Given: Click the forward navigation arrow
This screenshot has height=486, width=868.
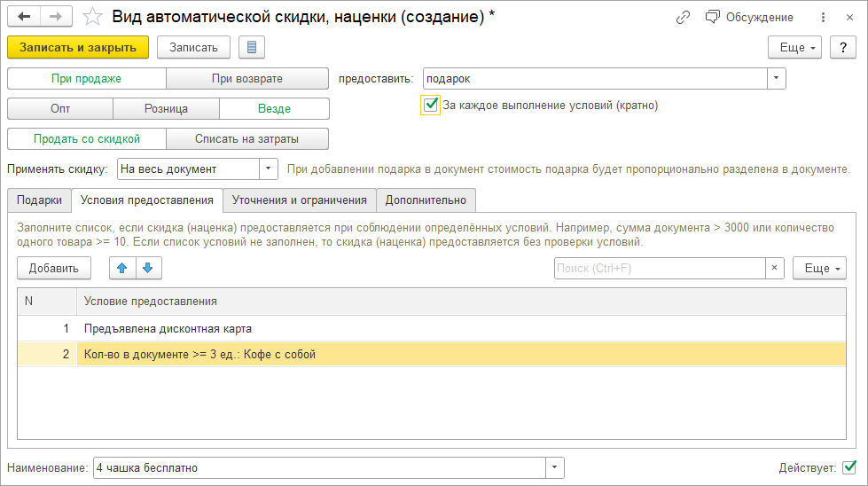Looking at the screenshot, I should 55,17.
